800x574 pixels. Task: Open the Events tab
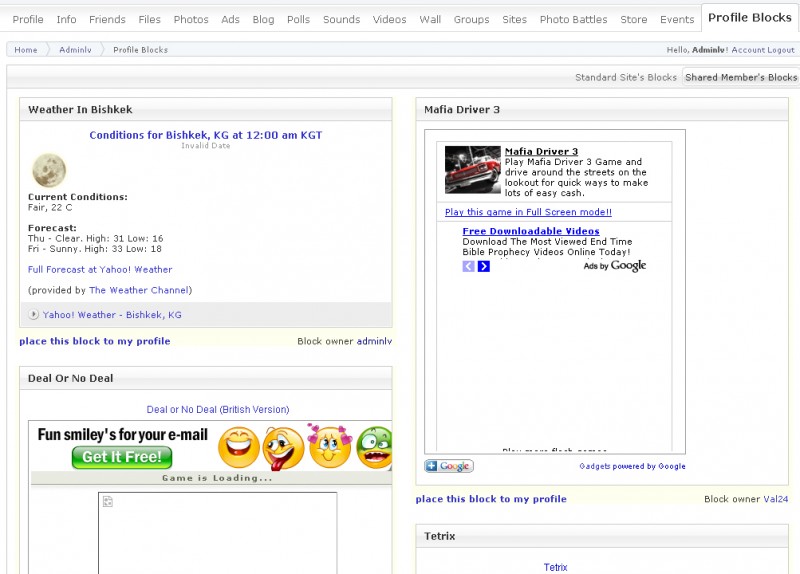(x=677, y=19)
